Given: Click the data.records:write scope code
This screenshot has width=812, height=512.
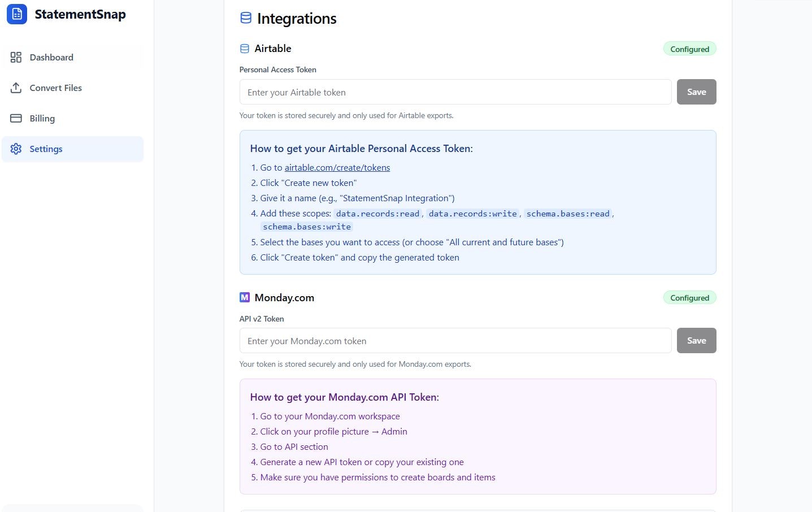Looking at the screenshot, I should click(473, 214).
